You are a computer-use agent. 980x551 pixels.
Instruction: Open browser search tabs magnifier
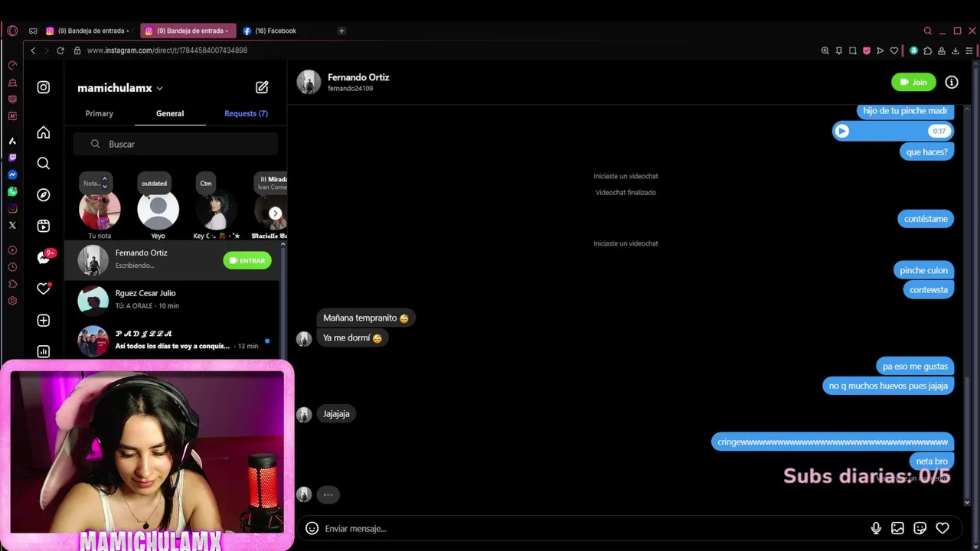[928, 31]
